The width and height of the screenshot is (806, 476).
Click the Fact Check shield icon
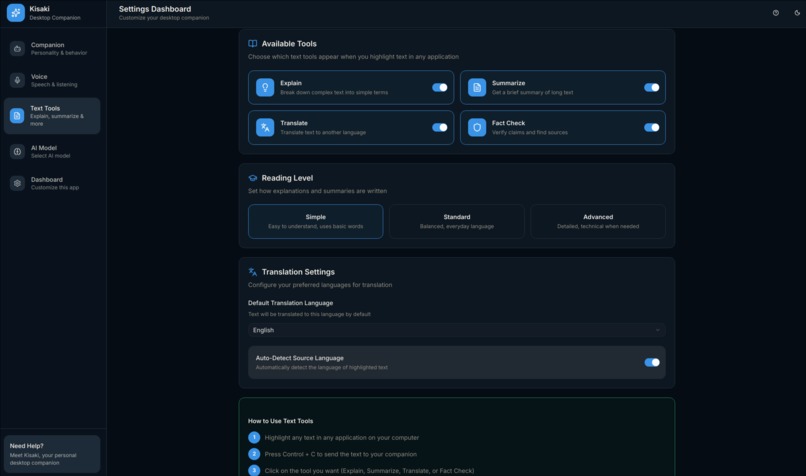[x=477, y=127]
